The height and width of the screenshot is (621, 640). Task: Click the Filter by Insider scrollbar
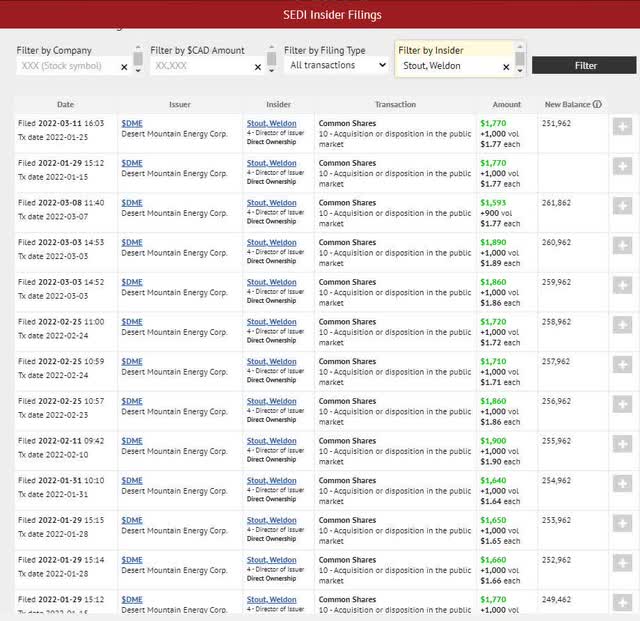(520, 59)
